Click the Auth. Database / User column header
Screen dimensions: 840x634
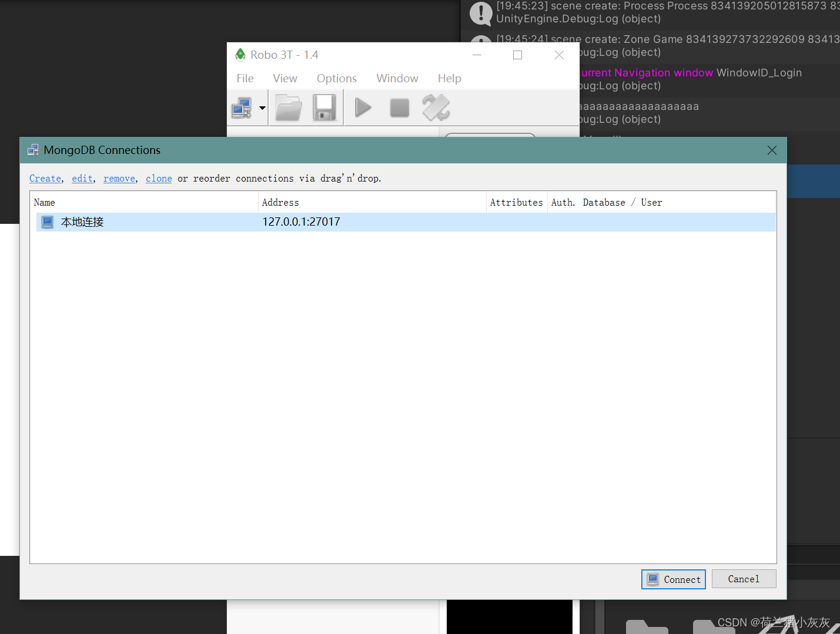(661, 202)
